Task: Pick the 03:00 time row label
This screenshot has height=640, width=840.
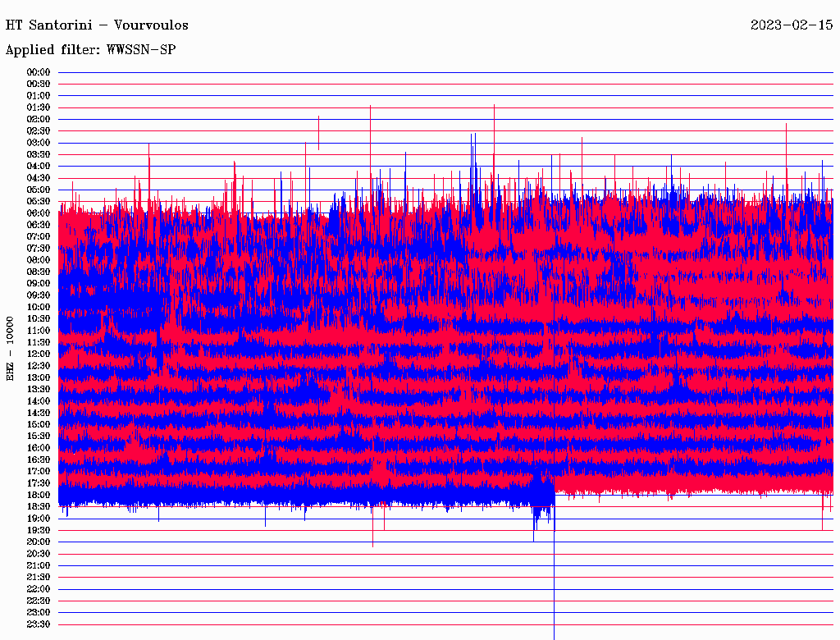Action: tap(39, 143)
